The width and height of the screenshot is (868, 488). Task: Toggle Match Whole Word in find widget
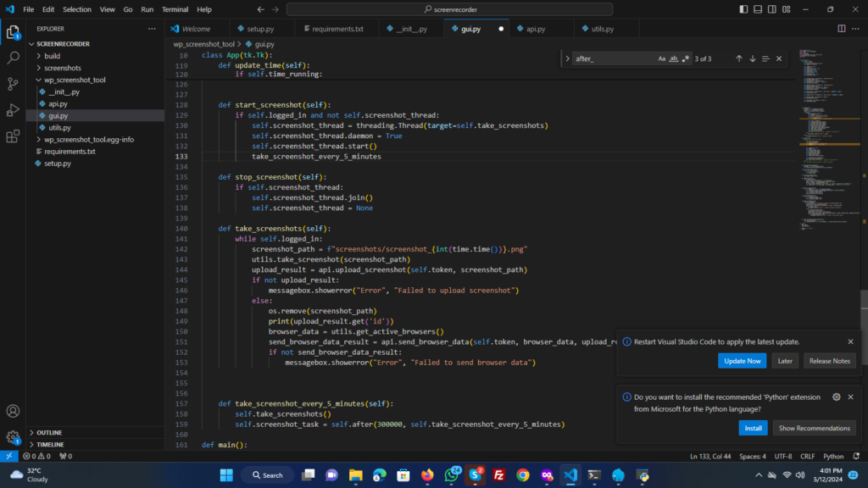tap(674, 58)
